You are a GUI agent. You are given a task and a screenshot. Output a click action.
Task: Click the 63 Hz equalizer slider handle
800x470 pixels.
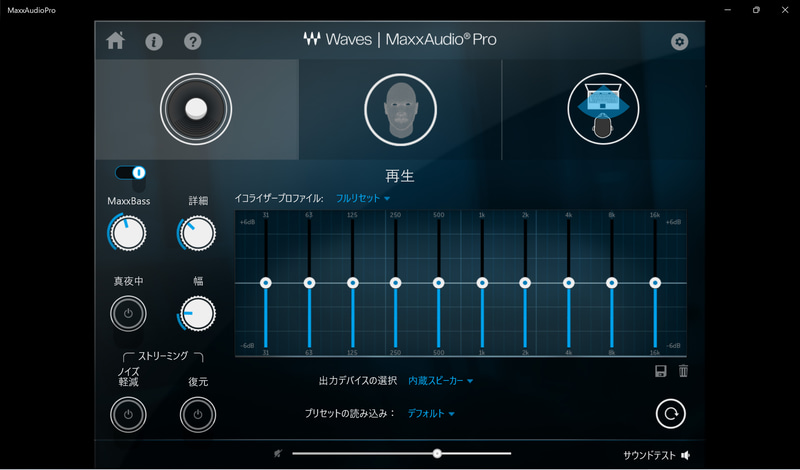309,283
